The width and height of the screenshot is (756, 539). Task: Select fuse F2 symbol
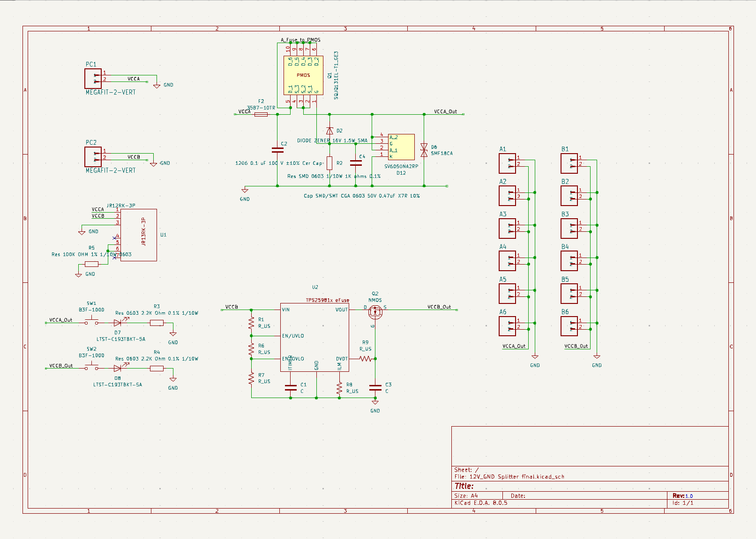point(261,114)
